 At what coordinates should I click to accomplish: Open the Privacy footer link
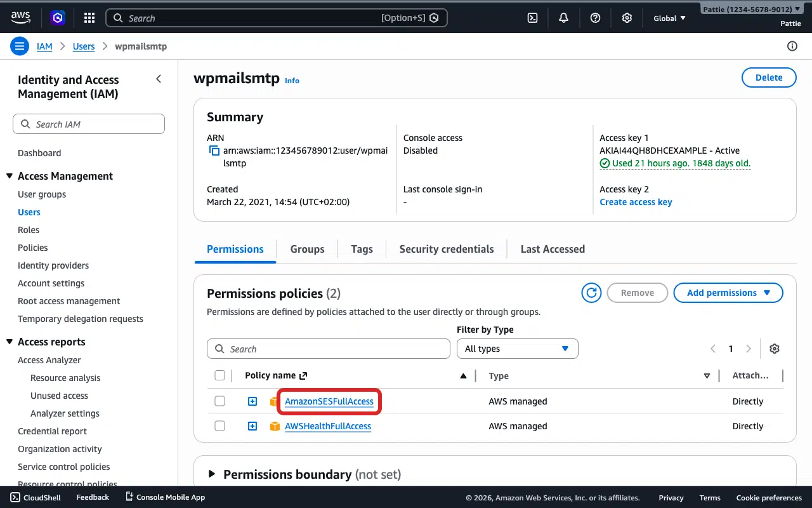point(671,497)
